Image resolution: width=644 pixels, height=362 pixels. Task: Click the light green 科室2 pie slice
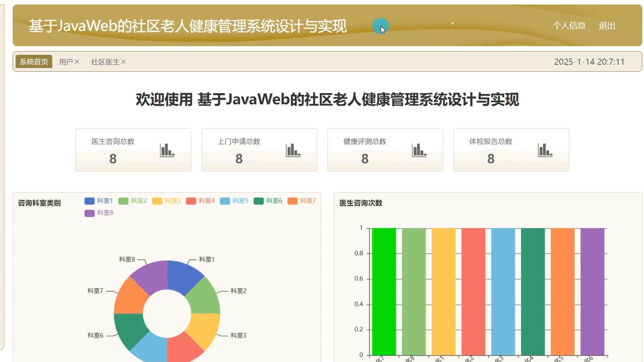203,299
